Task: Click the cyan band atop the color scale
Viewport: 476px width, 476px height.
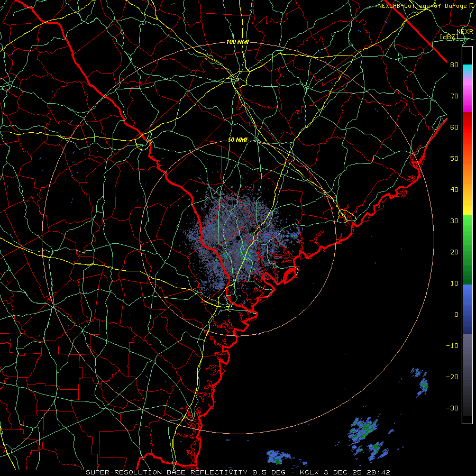Action: (467, 70)
